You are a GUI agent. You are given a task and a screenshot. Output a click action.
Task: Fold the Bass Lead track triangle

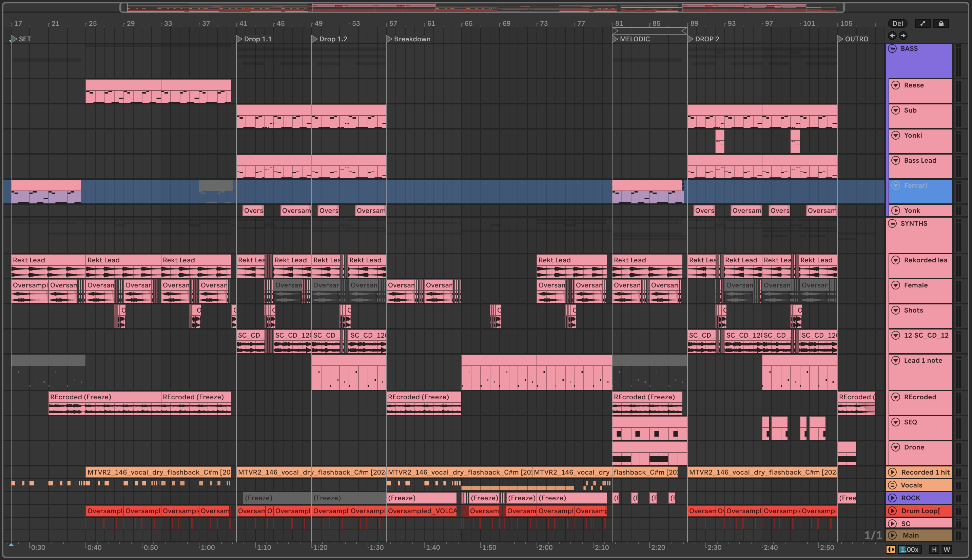click(x=896, y=160)
